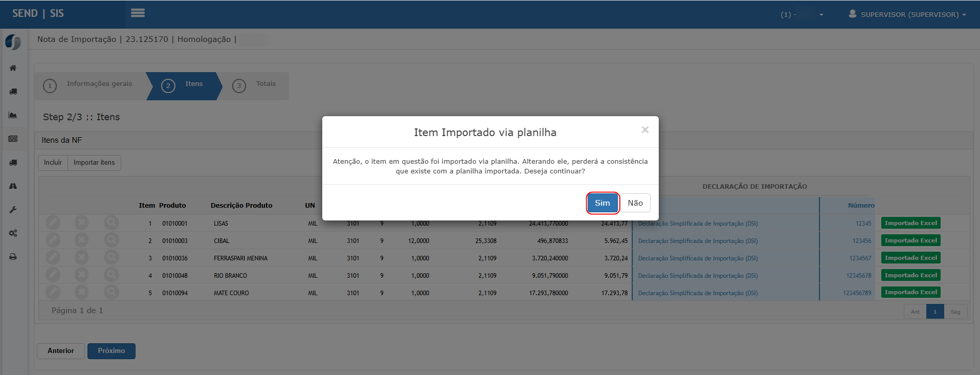980x375 pixels.
Task: Click the home icon in the sidebar
Action: [x=13, y=68]
